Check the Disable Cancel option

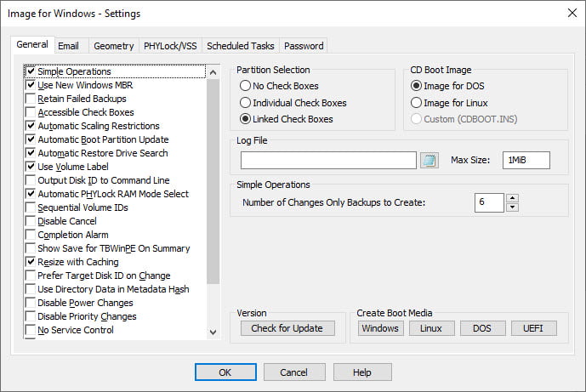click(31, 221)
